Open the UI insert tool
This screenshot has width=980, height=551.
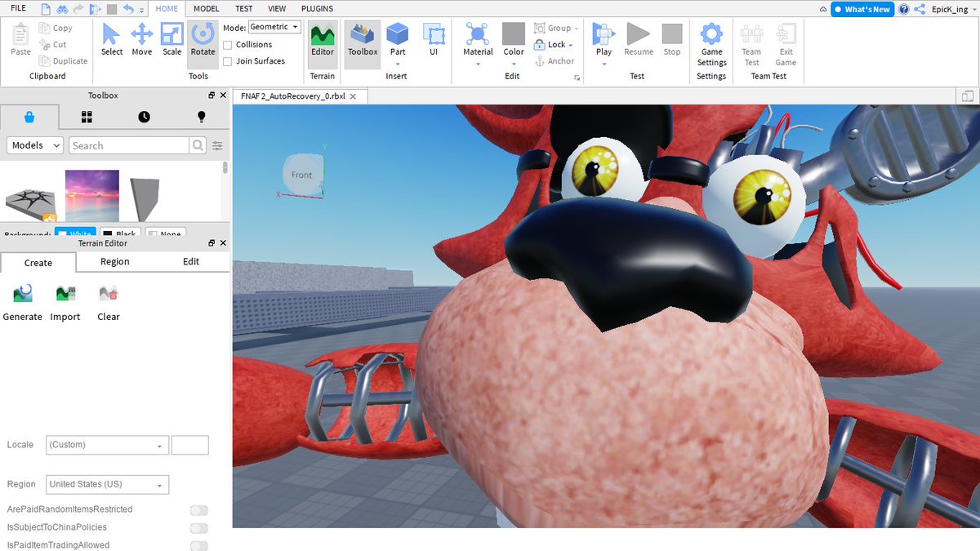coord(434,41)
